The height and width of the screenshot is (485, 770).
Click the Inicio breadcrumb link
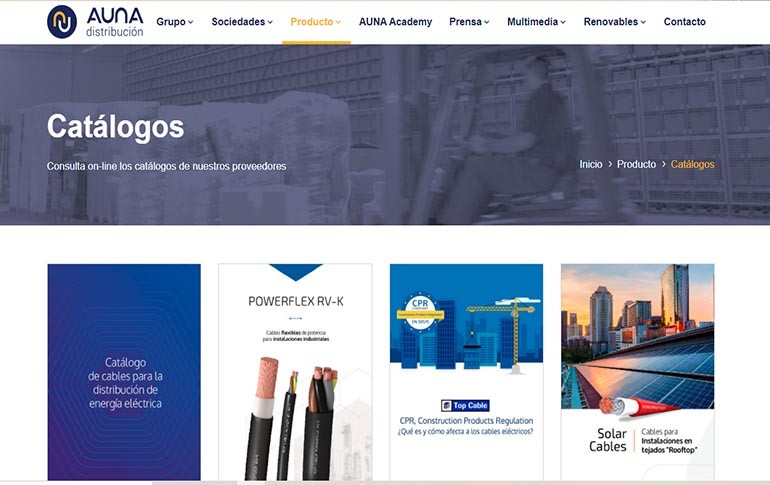[x=591, y=164]
